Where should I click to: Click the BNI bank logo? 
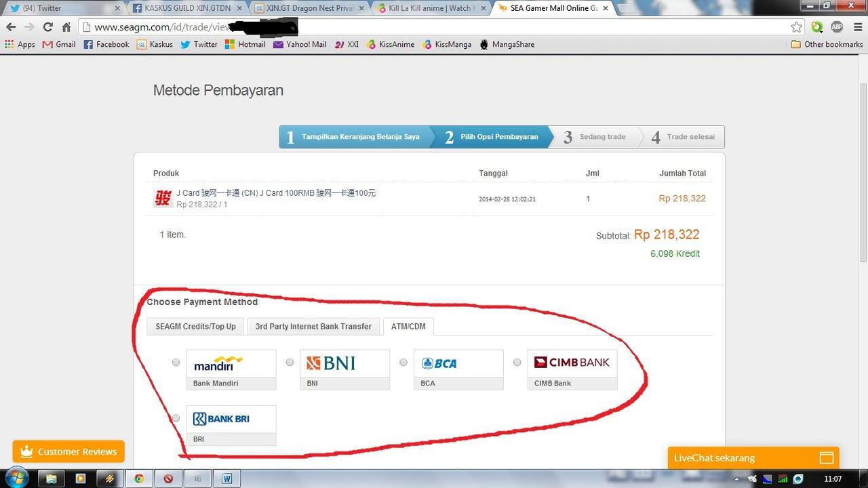[331, 363]
